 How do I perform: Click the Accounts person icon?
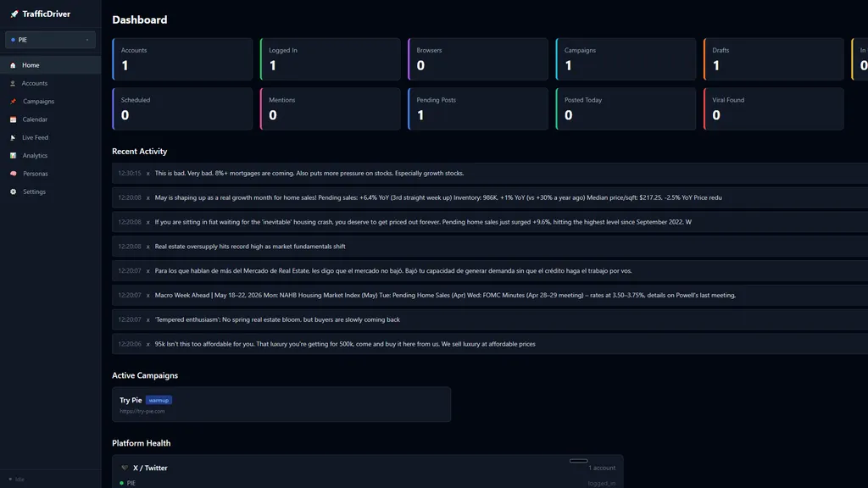(x=13, y=84)
